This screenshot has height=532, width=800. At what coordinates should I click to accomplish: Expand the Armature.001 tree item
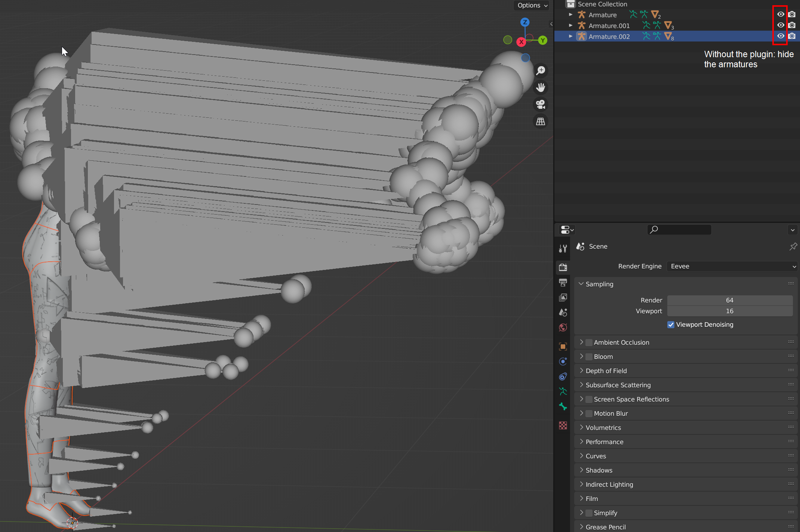[570, 25]
